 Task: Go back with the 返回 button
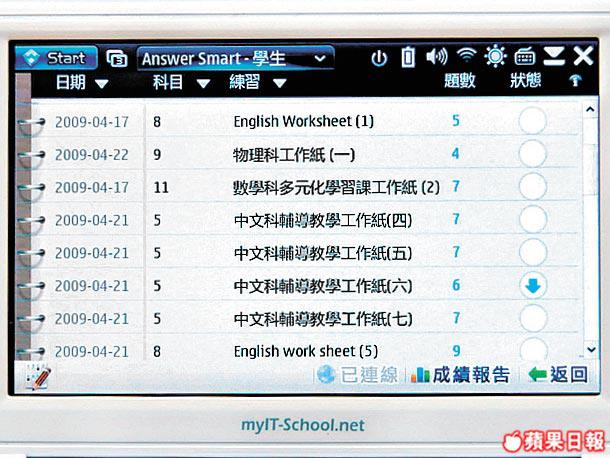558,375
